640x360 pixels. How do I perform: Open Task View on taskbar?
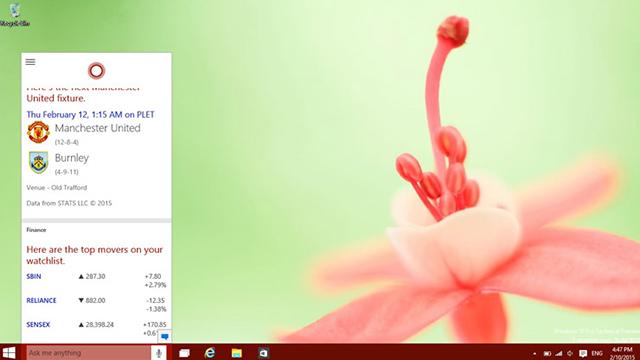(184, 353)
